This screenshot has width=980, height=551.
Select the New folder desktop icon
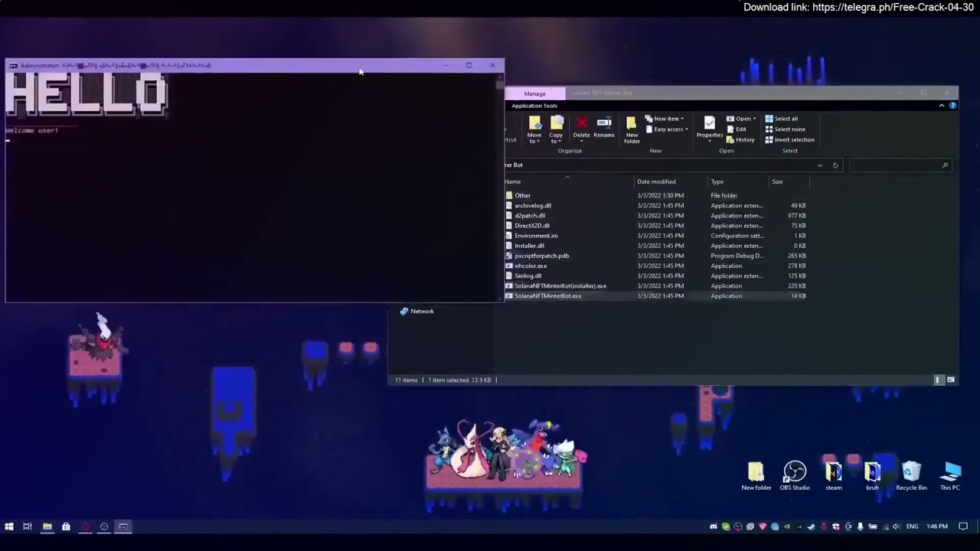[x=756, y=476]
